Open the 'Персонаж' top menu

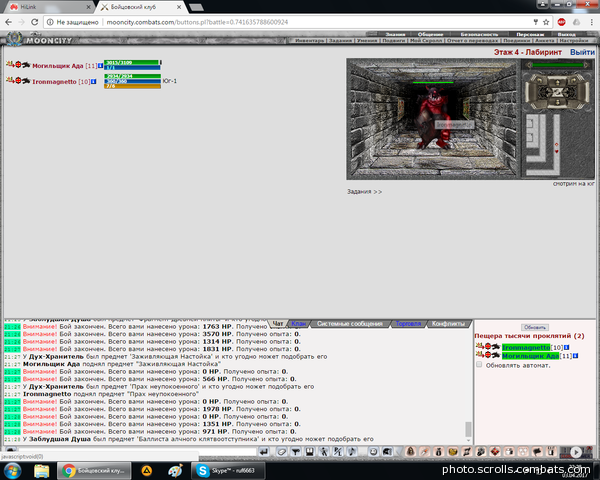click(x=530, y=34)
